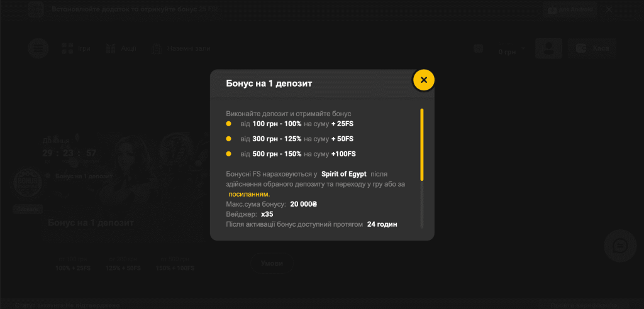Open the Акції promotions section
The height and width of the screenshot is (309, 644).
(121, 48)
